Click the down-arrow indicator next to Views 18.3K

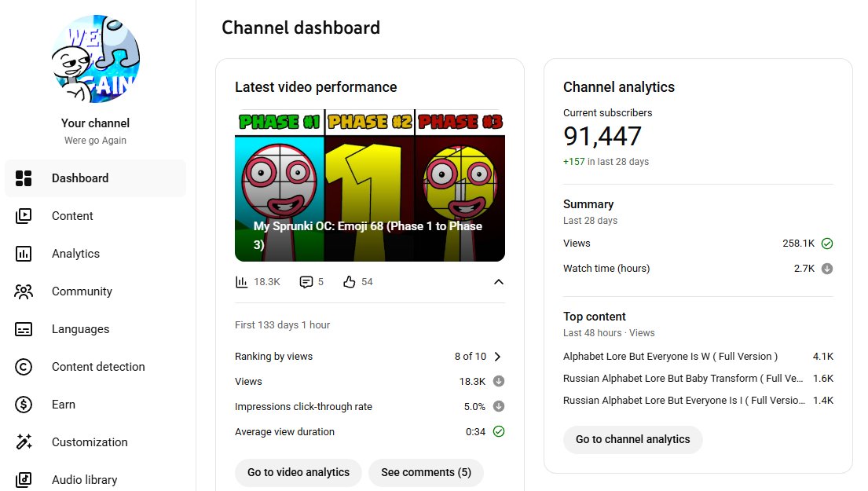click(x=499, y=381)
